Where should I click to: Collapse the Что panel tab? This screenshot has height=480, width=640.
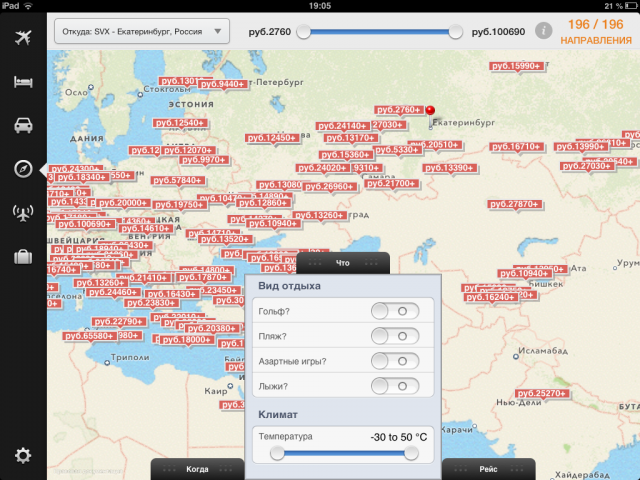coord(343,262)
